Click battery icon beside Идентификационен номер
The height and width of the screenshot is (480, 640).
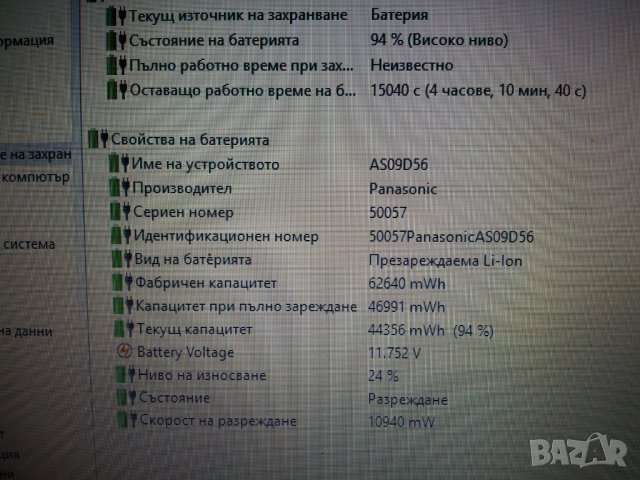coord(122,235)
